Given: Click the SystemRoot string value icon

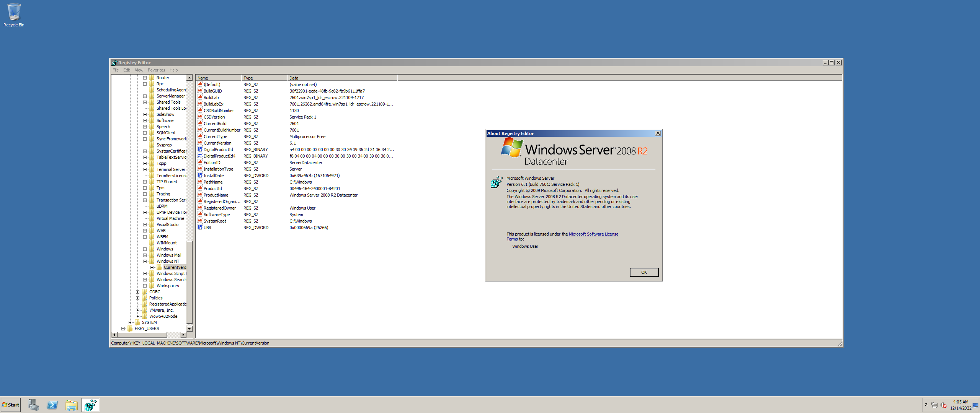Looking at the screenshot, I should pos(200,221).
